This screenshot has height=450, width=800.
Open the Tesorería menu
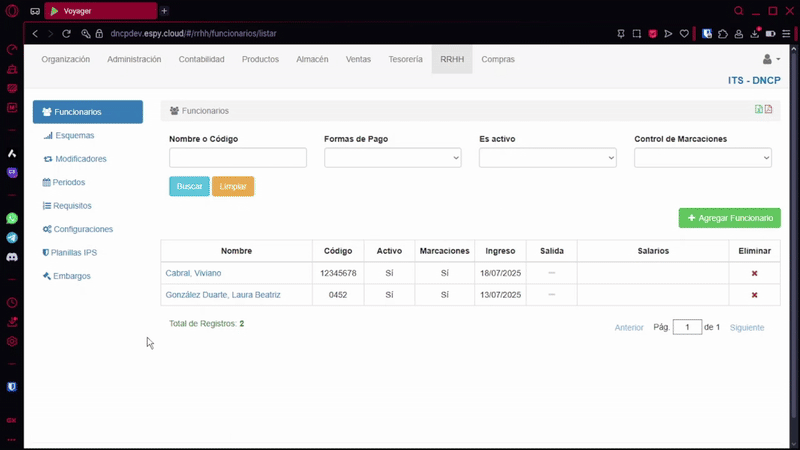click(405, 60)
